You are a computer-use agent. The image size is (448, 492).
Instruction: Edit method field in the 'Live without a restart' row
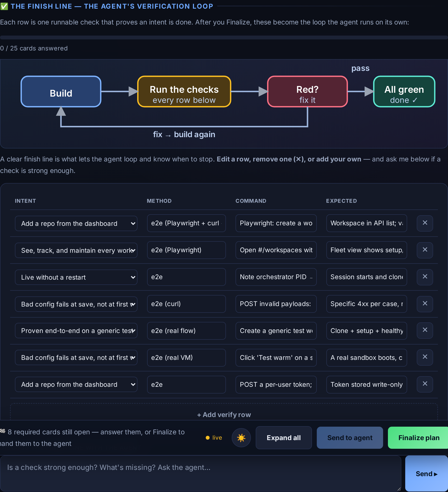click(x=186, y=277)
